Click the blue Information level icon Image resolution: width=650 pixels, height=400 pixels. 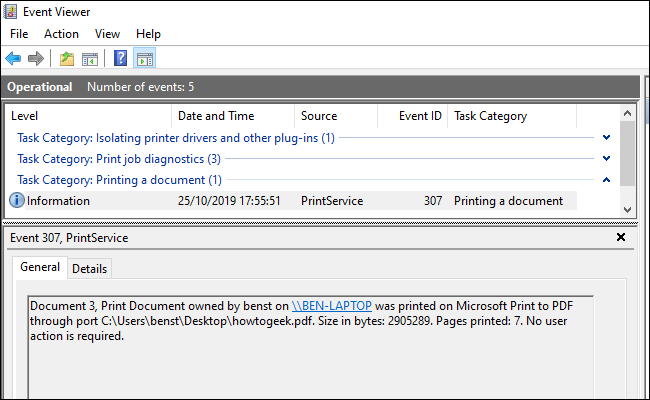(x=16, y=201)
